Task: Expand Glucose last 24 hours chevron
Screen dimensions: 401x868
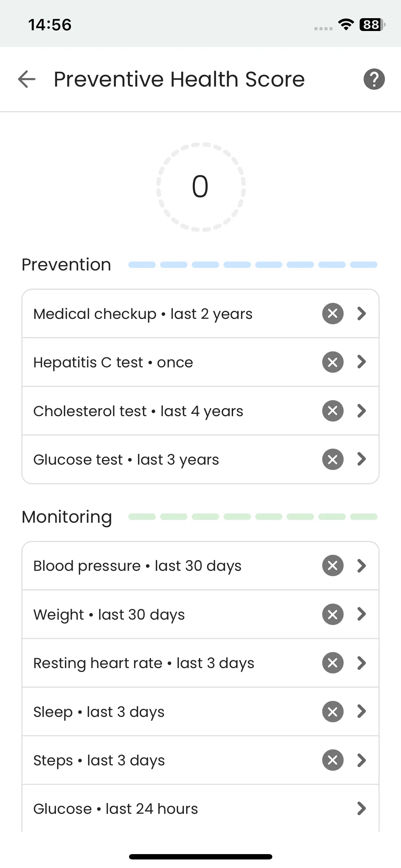Action: (361, 808)
